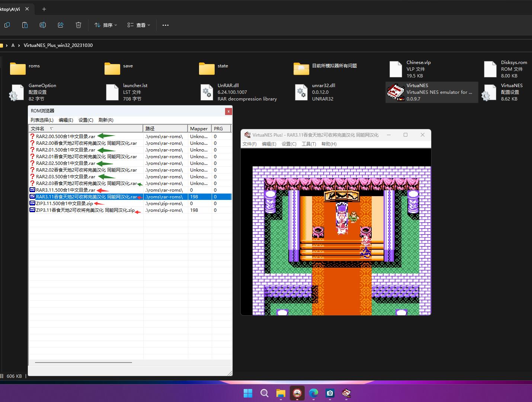Image resolution: width=532 pixels, height=402 pixels.
Task: Select row RAR3.11吞食天地2可收将完美汉化 同能网汉化.rar
Action: point(130,197)
